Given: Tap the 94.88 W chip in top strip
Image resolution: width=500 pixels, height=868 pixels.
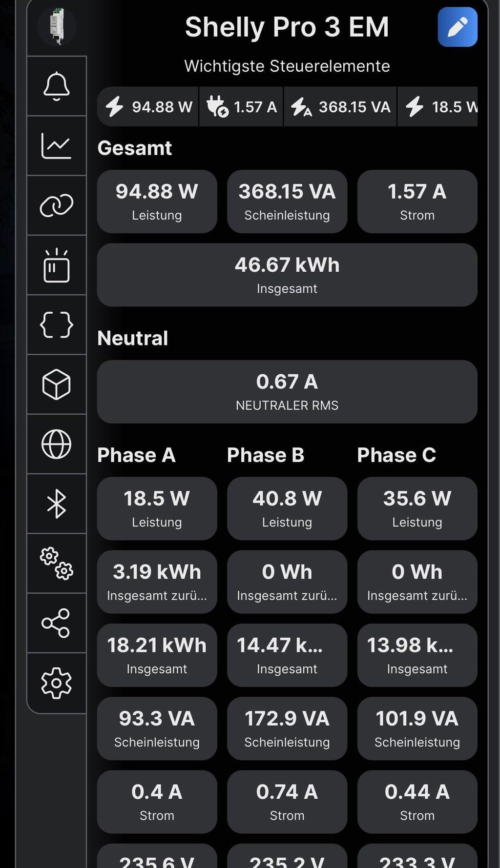Looking at the screenshot, I should click(148, 107).
